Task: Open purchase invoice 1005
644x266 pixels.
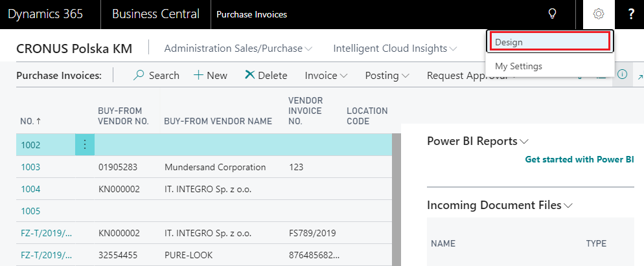Action: [x=30, y=212]
